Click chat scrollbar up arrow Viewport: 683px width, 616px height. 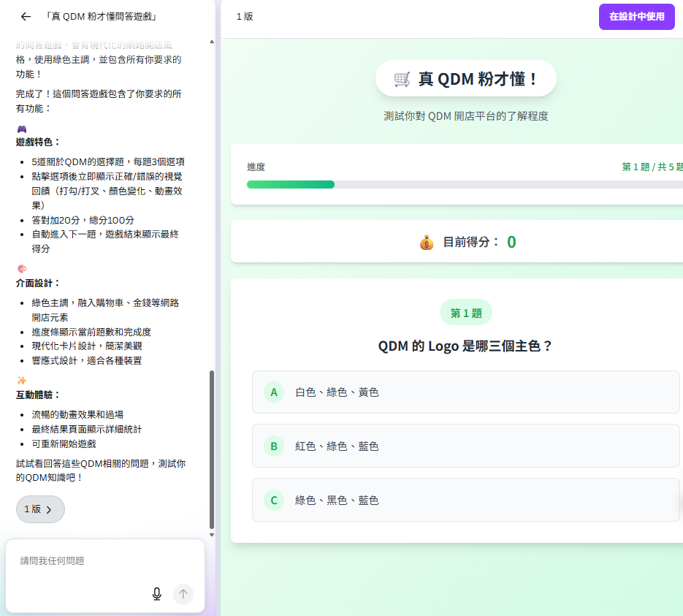point(212,42)
